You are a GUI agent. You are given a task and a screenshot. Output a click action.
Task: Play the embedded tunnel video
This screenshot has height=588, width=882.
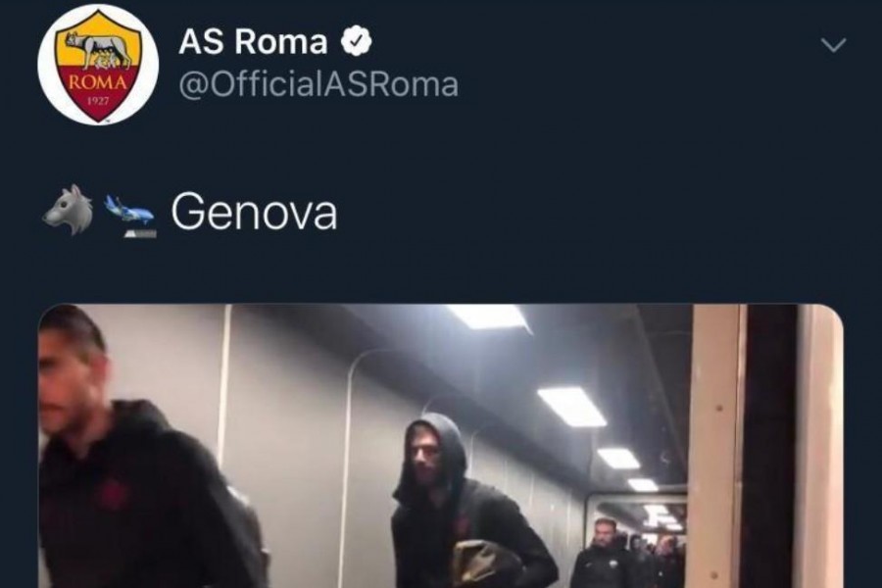pyautogui.click(x=440, y=446)
